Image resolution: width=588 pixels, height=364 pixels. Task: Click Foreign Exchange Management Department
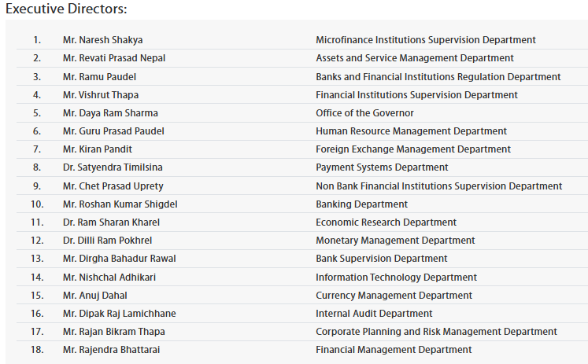point(412,149)
